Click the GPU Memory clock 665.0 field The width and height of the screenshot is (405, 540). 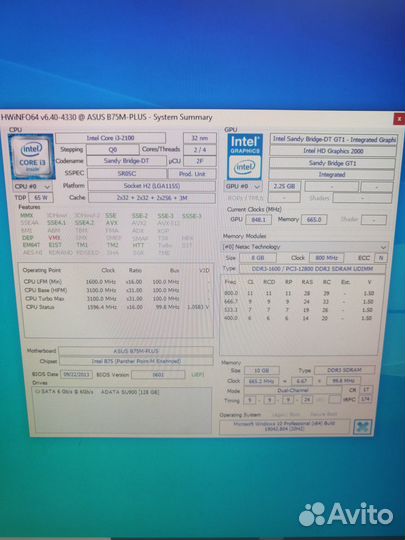[x=314, y=219]
